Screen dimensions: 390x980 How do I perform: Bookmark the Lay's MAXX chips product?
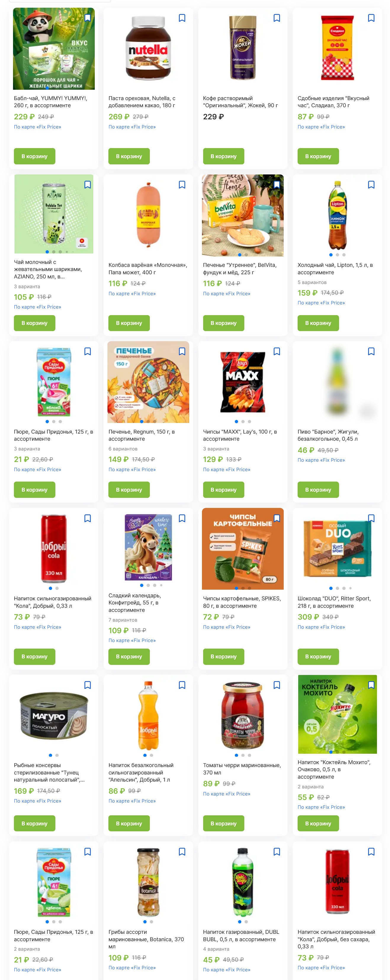click(277, 351)
